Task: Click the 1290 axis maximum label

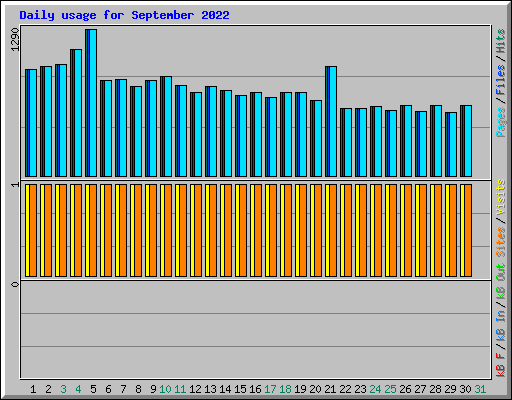Action: (15, 39)
